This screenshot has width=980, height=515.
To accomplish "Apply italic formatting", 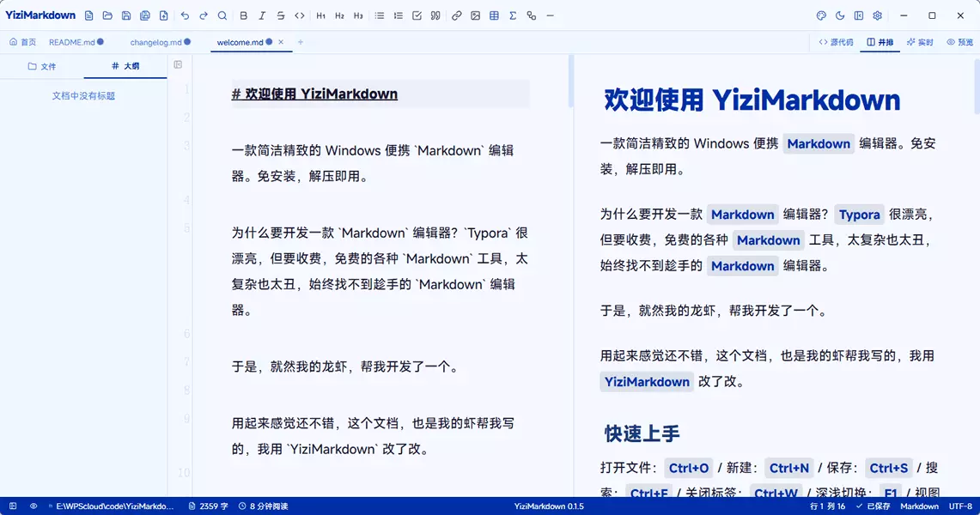I will [x=262, y=15].
